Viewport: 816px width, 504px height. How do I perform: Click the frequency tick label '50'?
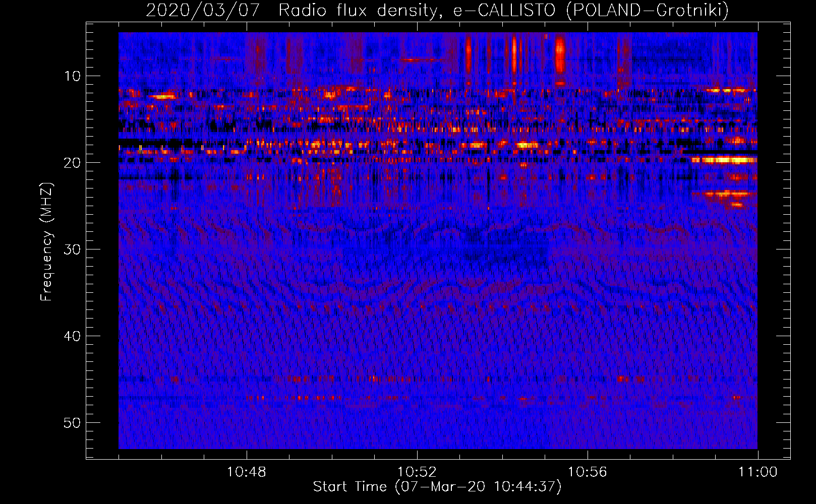click(72, 423)
